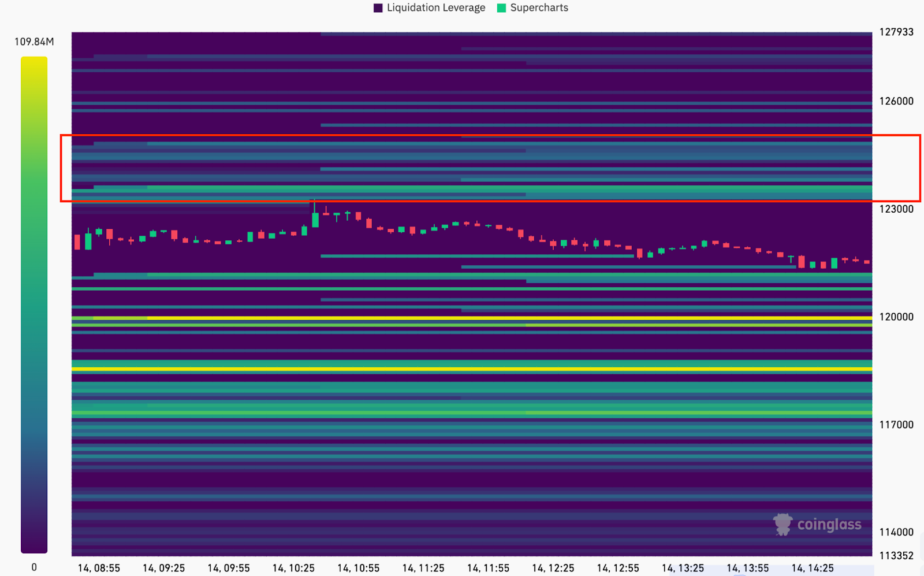The height and width of the screenshot is (576, 924).
Task: Click the 0 minimum label under the scale
Action: pos(34,567)
